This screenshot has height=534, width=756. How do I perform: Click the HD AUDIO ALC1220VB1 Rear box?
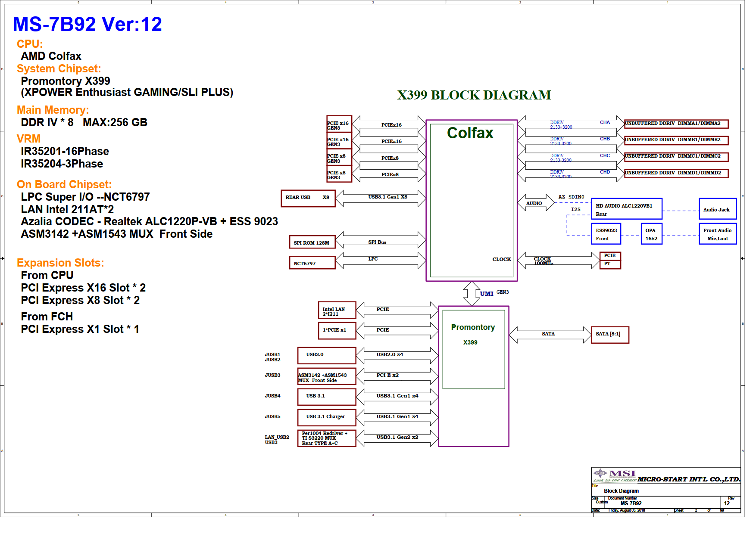point(627,209)
